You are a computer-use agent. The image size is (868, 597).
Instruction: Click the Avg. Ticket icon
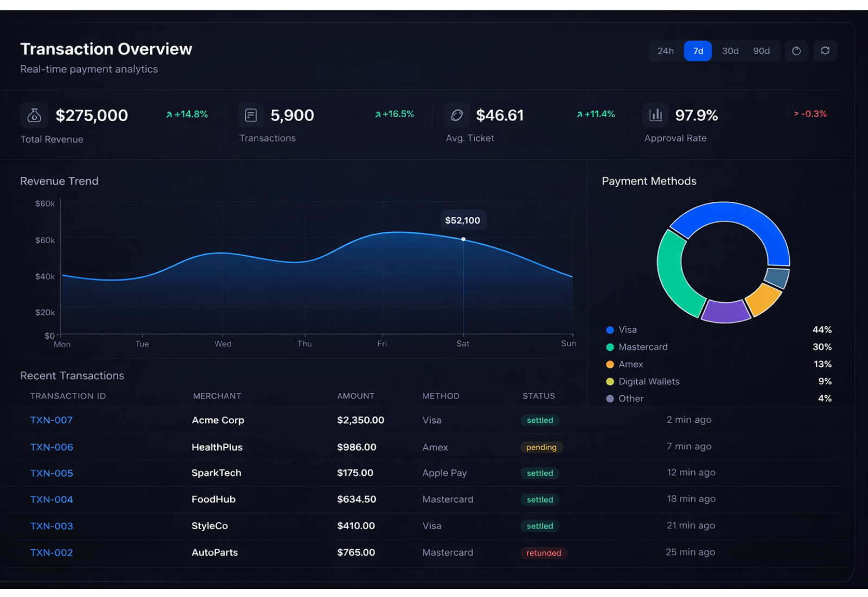(x=457, y=115)
